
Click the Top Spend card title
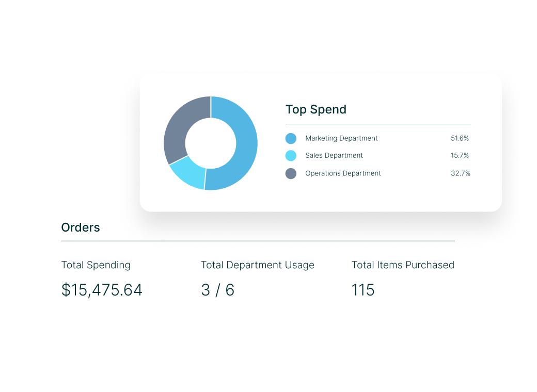316,109
